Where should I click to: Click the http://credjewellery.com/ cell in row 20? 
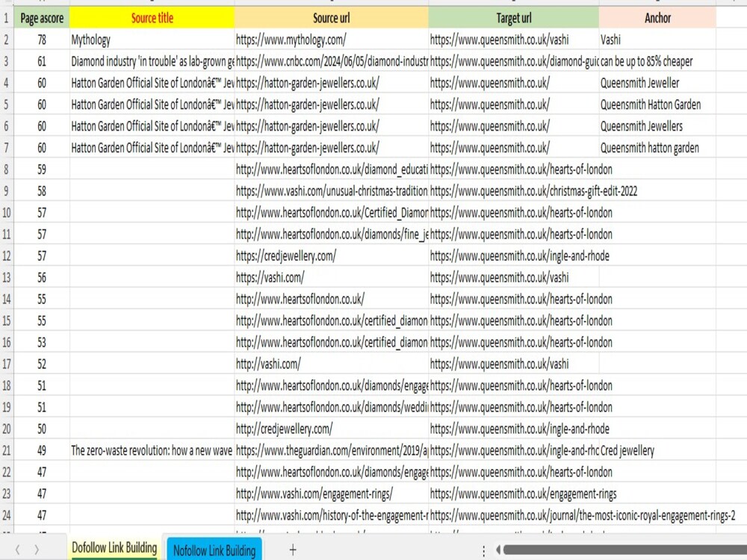[x=331, y=429]
